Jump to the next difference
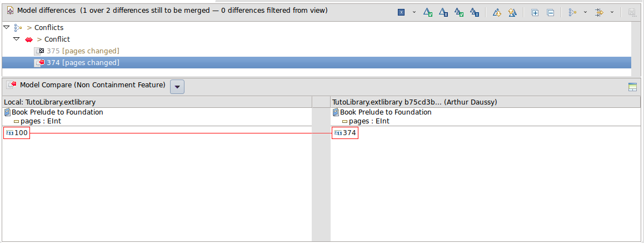Viewport: 644px width, 243px height. [x=497, y=12]
